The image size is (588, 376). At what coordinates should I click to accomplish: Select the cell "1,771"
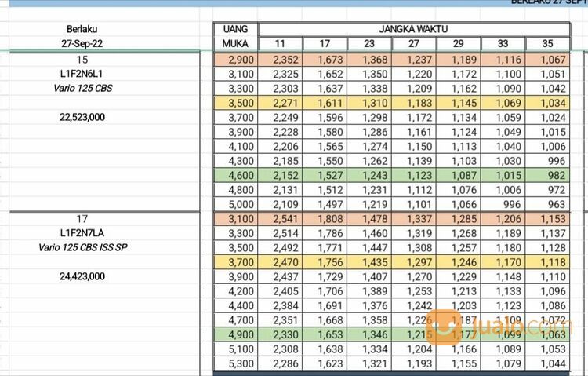pos(325,248)
